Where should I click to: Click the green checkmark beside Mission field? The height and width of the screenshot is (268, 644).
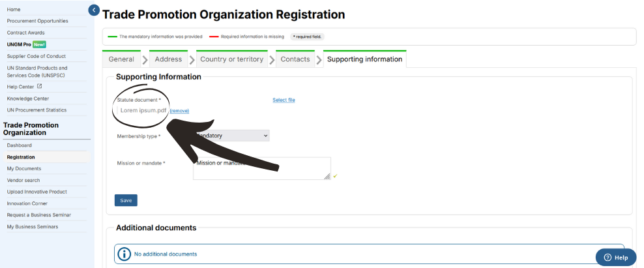335,176
